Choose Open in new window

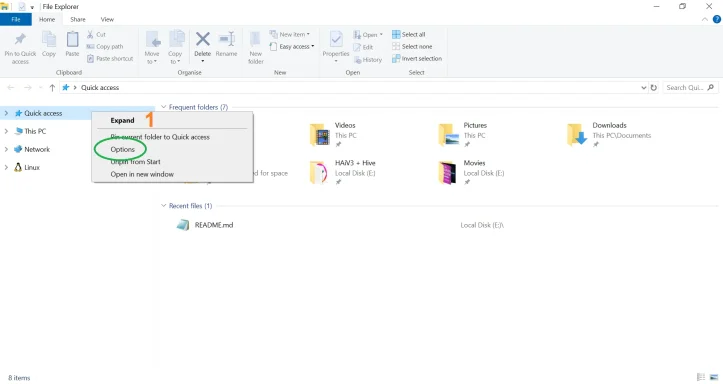coord(142,174)
